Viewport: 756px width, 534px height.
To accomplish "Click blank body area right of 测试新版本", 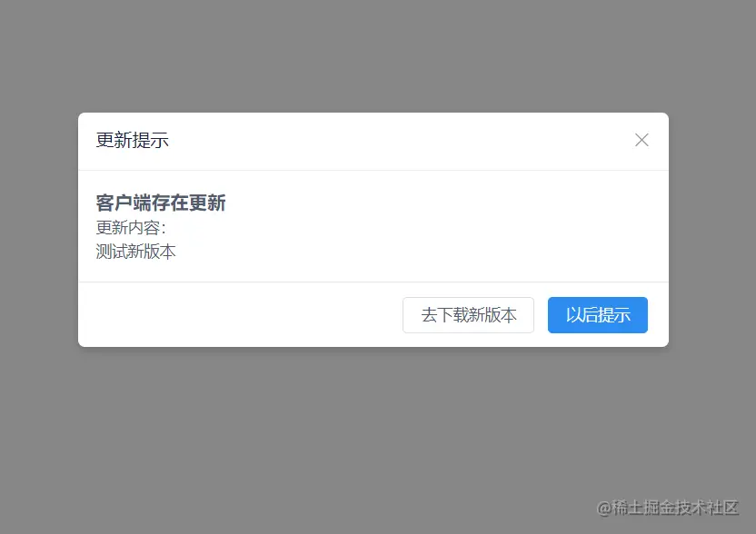I will 420,252.
